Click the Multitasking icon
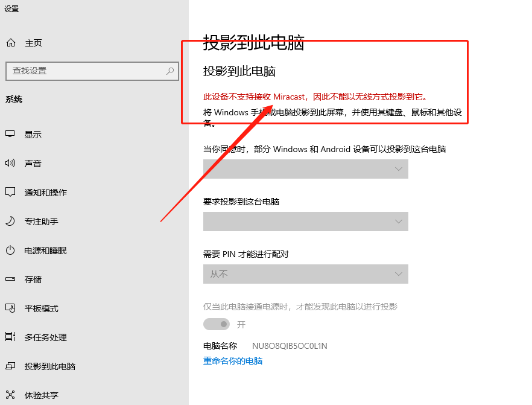Image resolution: width=532 pixels, height=405 pixels. point(10,337)
